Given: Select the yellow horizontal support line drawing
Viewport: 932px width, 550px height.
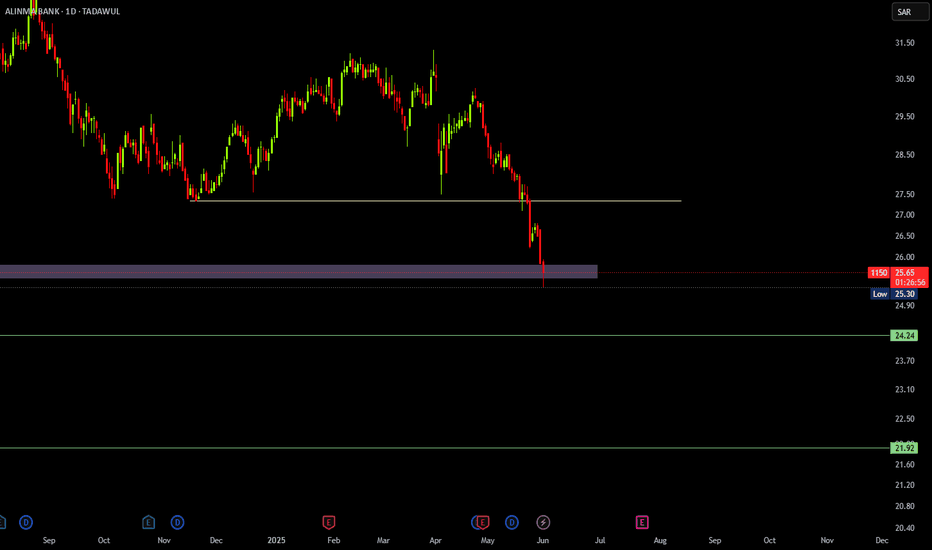Looking at the screenshot, I should tap(435, 201).
